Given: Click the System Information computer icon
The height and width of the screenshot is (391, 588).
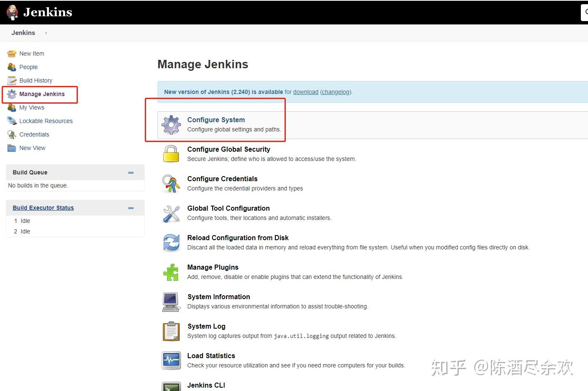Looking at the screenshot, I should click(171, 302).
